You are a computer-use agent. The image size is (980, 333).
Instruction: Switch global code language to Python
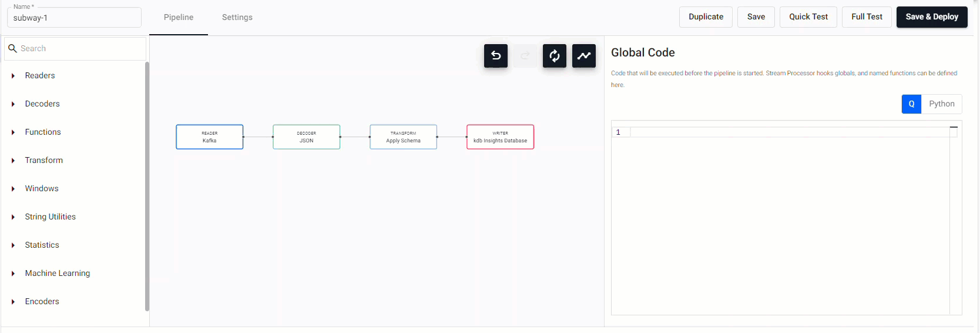click(x=941, y=104)
